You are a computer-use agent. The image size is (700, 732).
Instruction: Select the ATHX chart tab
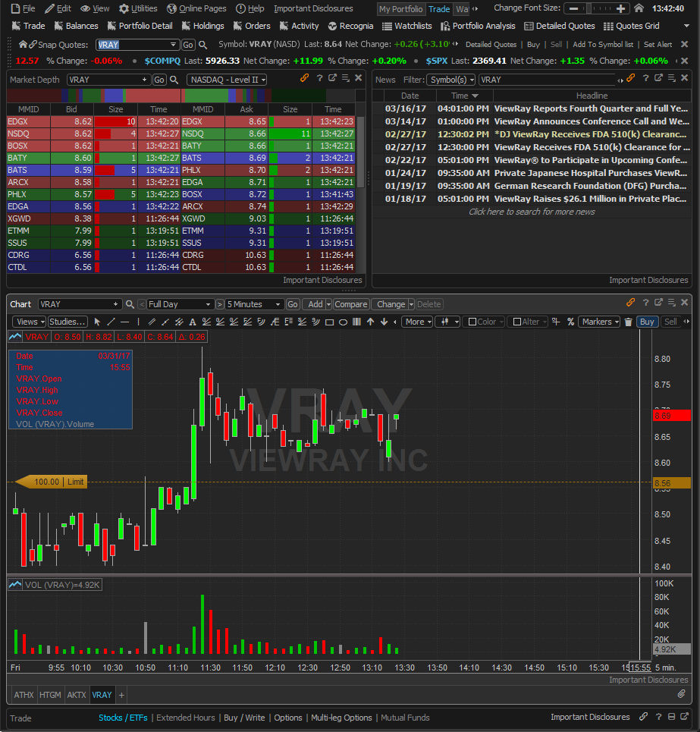24,695
